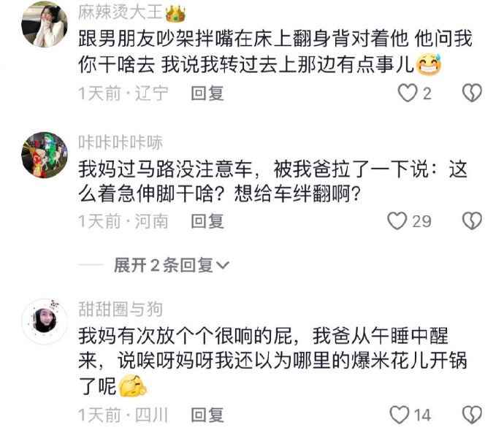Screen dimensions: 504x430
Task: Reply to the 辽宁 comment
Action: click(207, 93)
